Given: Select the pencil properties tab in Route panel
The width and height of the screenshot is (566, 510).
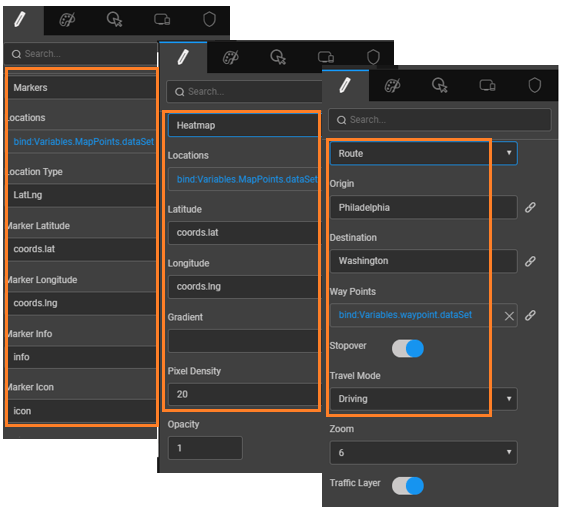Looking at the screenshot, I should coord(345,86).
